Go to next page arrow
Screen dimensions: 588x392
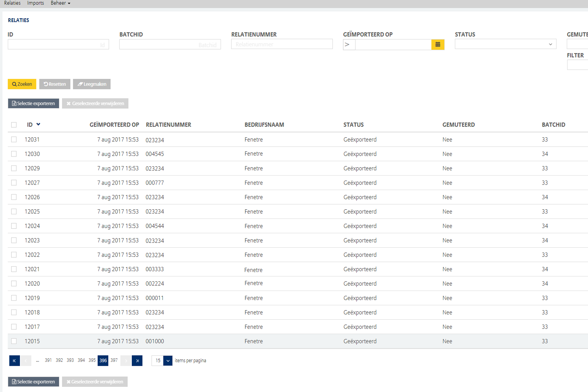point(126,361)
